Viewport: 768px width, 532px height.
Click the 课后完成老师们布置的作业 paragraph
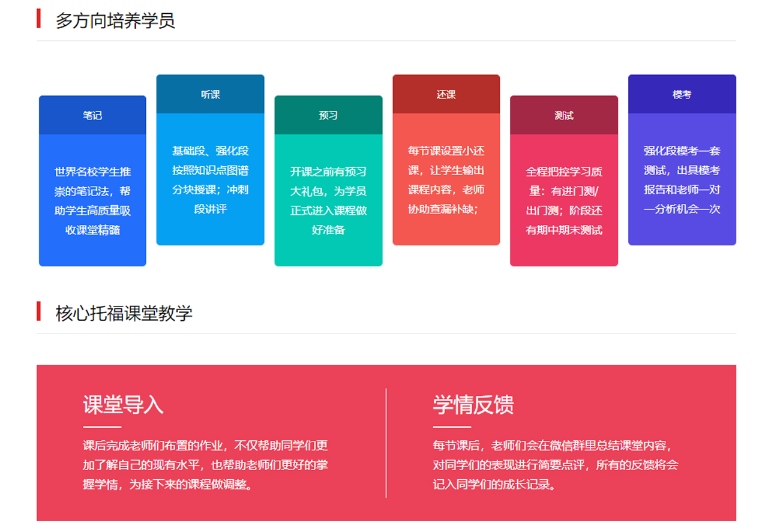pos(206,465)
